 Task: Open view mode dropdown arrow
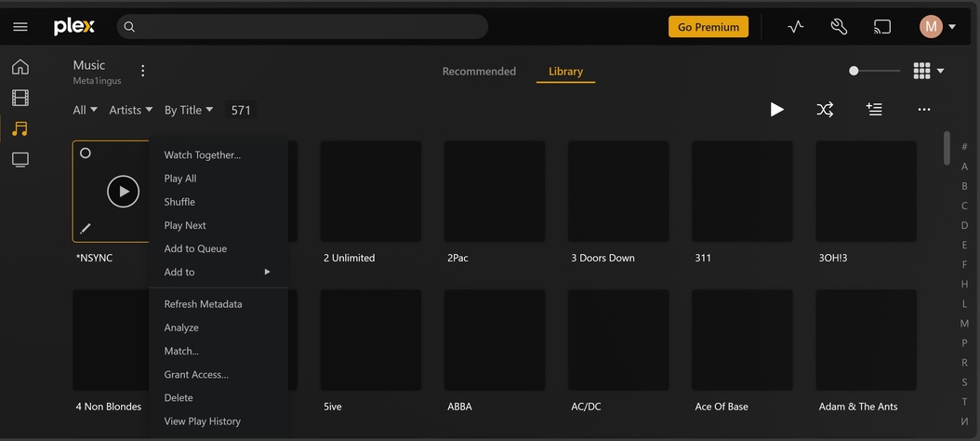940,71
